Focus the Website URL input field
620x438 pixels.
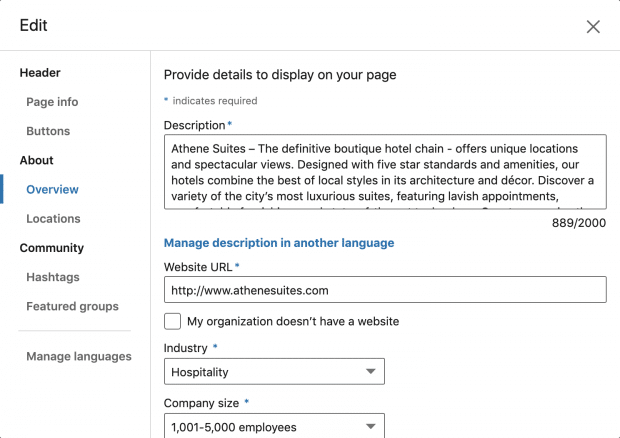(x=384, y=290)
